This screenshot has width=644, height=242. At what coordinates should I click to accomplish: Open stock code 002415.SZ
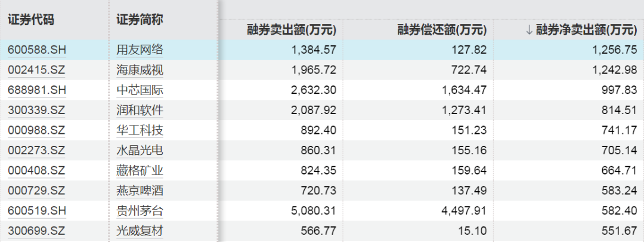(36, 70)
